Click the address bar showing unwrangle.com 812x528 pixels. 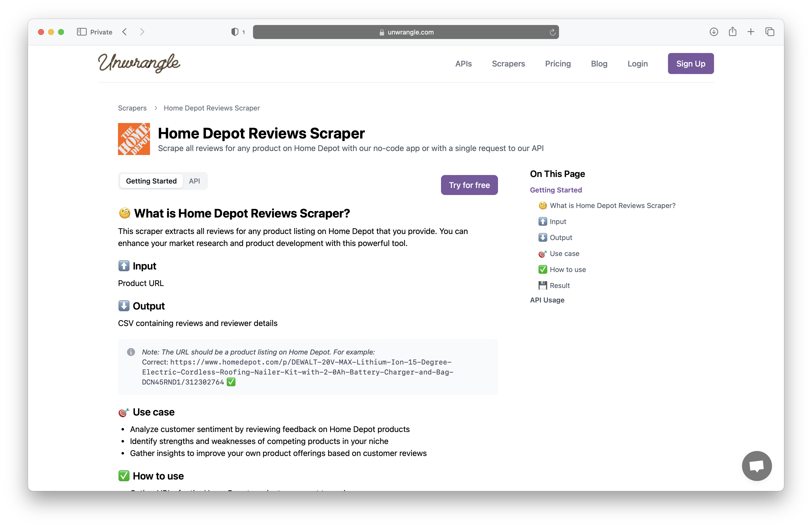[x=406, y=32]
